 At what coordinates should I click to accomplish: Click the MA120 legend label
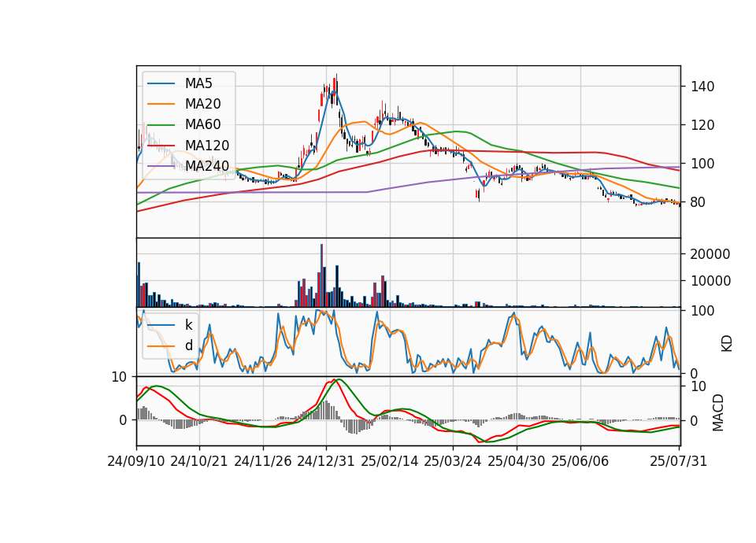207,146
